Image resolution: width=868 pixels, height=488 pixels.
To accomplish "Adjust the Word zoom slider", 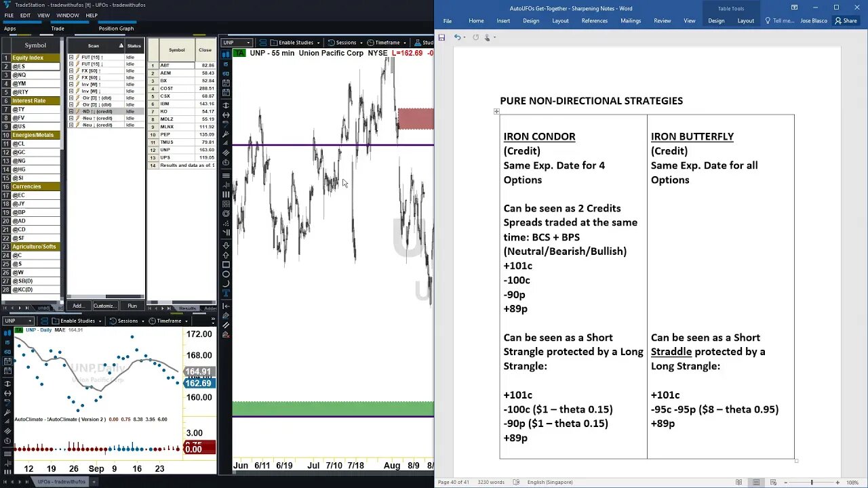I will coord(812,482).
